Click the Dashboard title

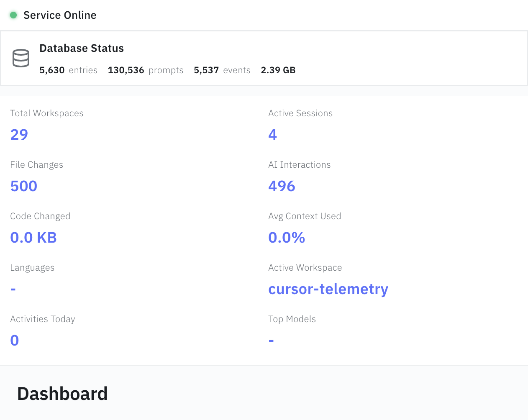point(62,393)
